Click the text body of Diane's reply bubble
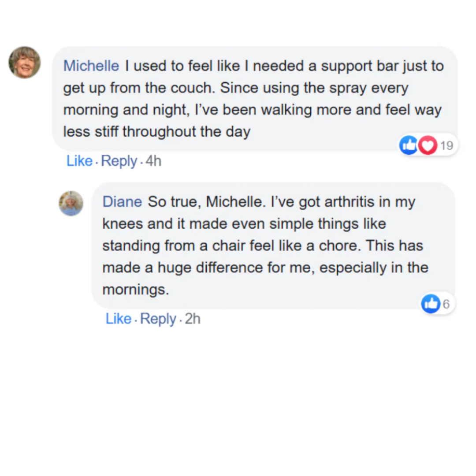Viewport: 476px width, 476px height. 264,246
